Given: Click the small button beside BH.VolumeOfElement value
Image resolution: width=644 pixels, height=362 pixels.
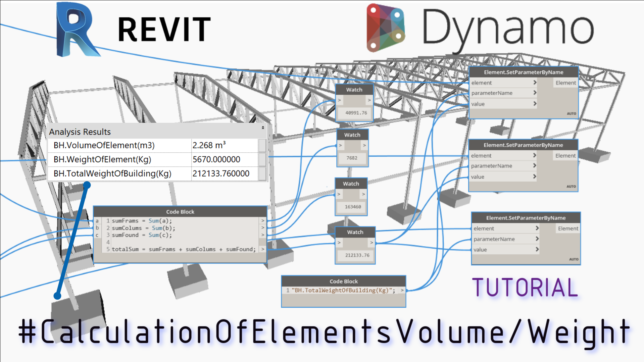Looking at the screenshot, I should pos(262,146).
